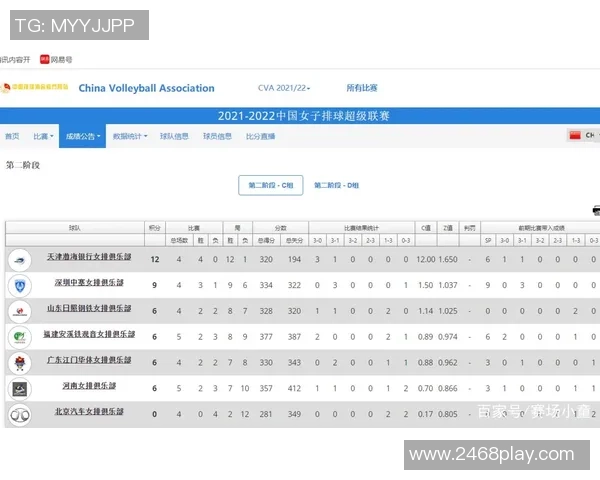Click the Henan women's volleyball team logo

point(19,388)
